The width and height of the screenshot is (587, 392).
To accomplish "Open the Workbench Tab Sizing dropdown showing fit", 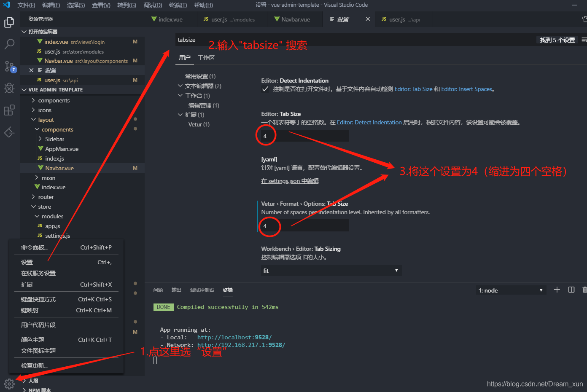I will click(x=331, y=271).
